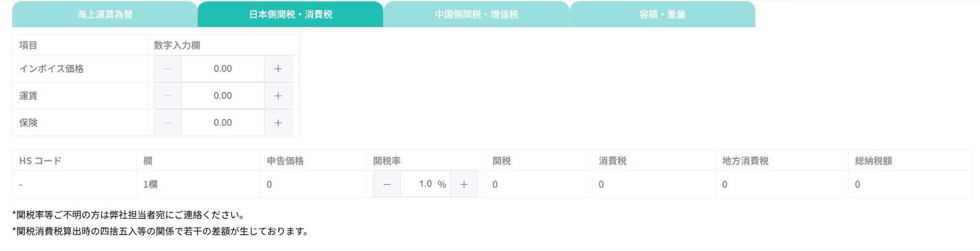
Task: Select the 数字入力欄 column header
Action: (223, 45)
